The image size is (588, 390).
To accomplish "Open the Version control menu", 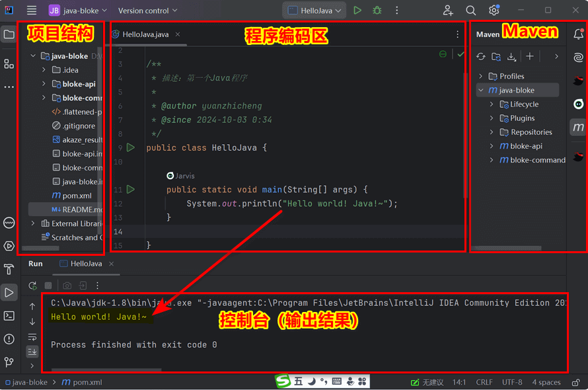I will (147, 11).
